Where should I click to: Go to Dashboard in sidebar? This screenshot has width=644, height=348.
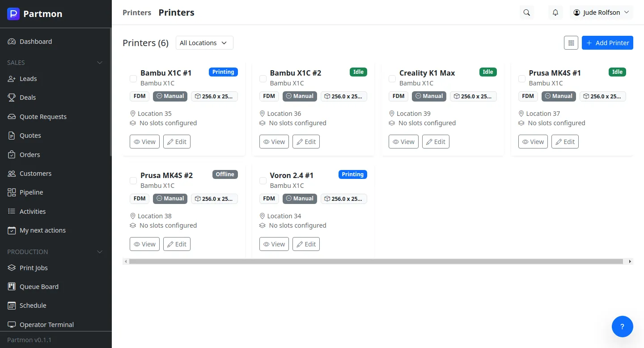(x=55, y=42)
